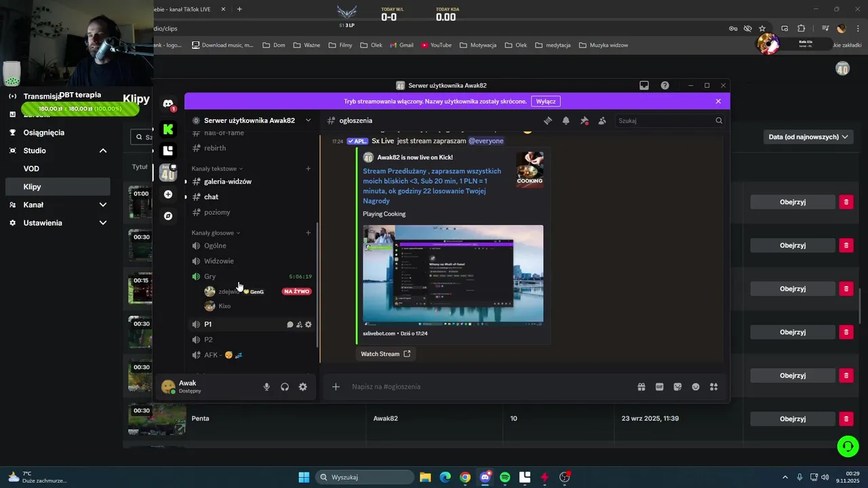The height and width of the screenshot is (488, 868).
Task: Click Watch Stream button
Action: click(x=385, y=354)
